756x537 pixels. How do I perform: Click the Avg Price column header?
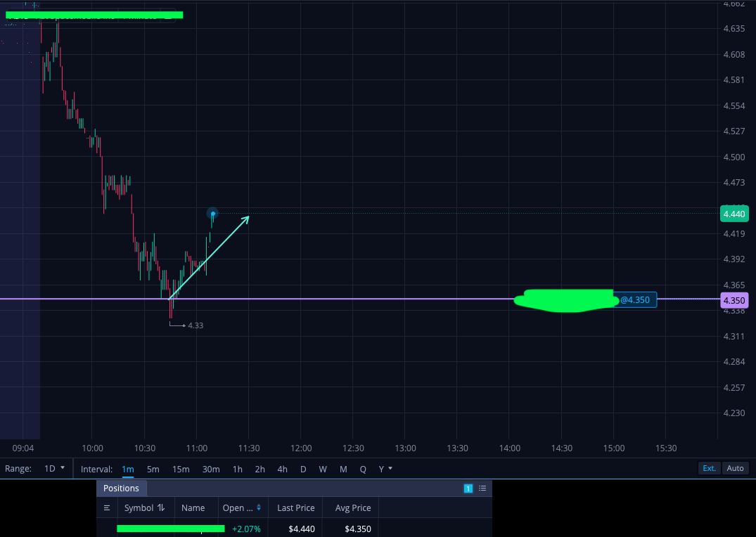(x=353, y=508)
